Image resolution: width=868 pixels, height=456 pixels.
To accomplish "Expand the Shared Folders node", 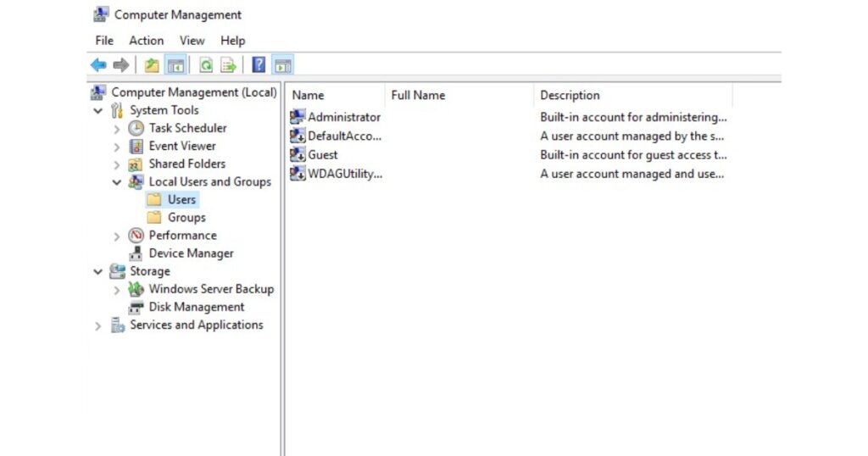I will pyautogui.click(x=117, y=165).
